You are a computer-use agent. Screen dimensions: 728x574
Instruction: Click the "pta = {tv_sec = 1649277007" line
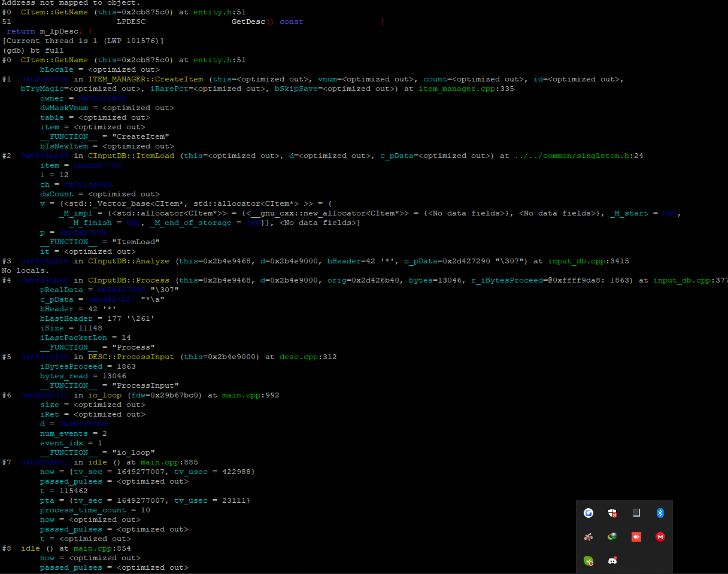[x=145, y=500]
